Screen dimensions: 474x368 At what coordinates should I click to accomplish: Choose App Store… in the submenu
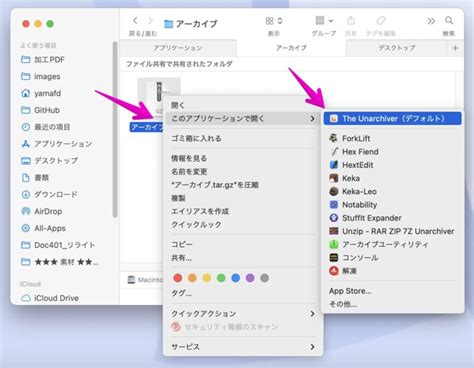(x=350, y=291)
